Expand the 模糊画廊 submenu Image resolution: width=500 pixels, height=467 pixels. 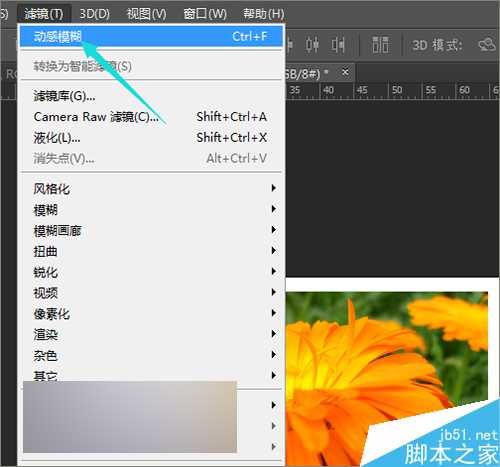151,230
